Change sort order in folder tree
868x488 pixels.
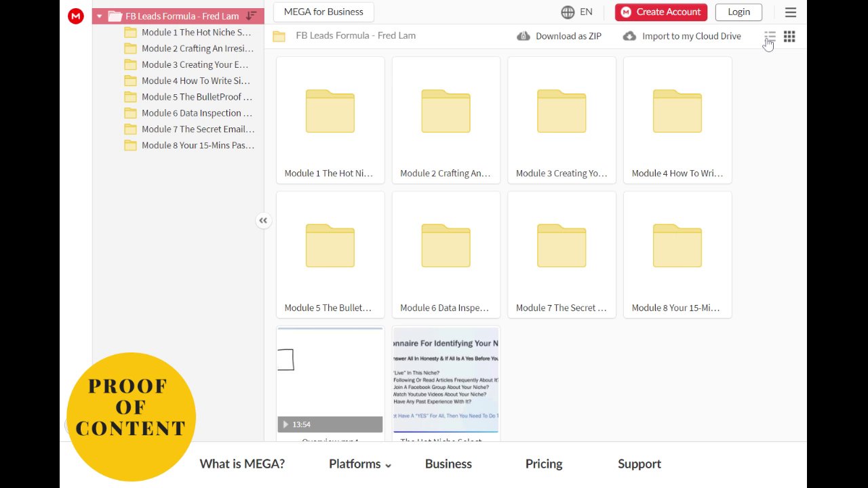click(x=251, y=16)
